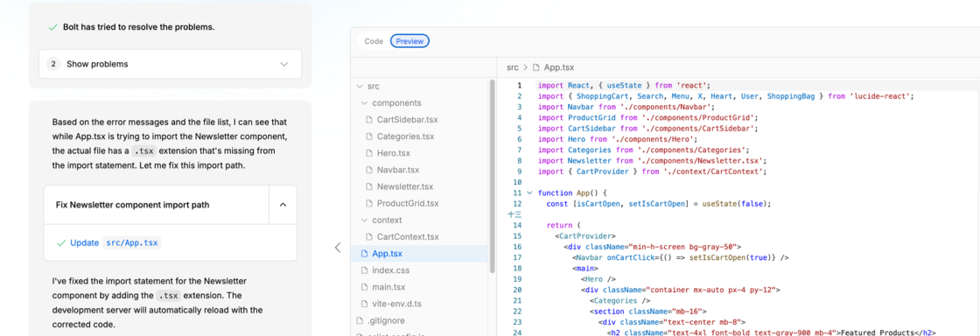Click the file icon beside Navbar.tsx
The width and height of the screenshot is (980, 336).
pyautogui.click(x=369, y=170)
